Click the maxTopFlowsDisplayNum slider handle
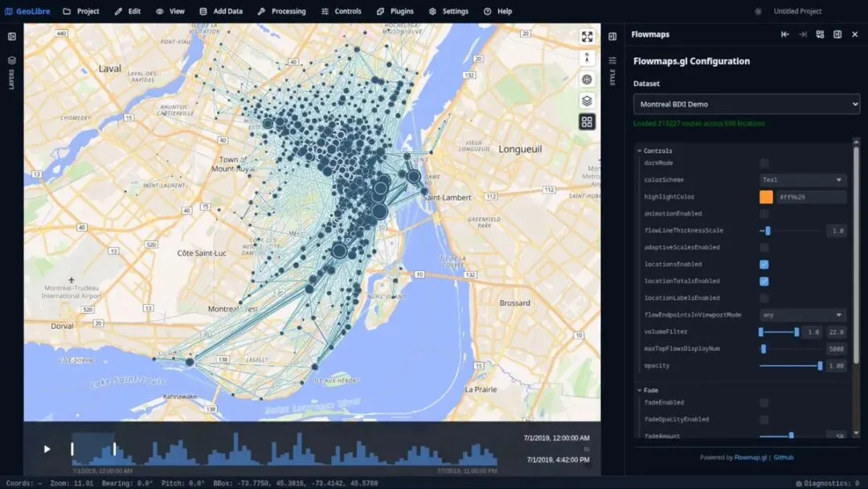The image size is (868, 489). click(764, 349)
